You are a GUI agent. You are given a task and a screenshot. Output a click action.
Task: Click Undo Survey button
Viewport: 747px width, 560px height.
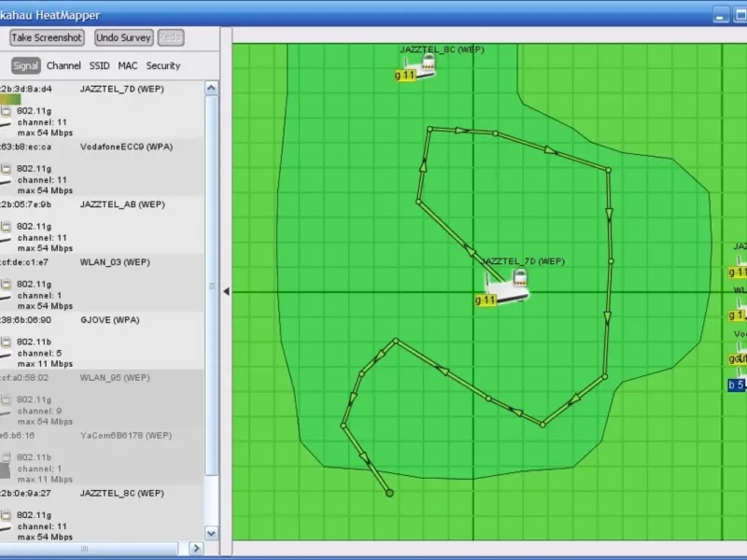(x=124, y=37)
